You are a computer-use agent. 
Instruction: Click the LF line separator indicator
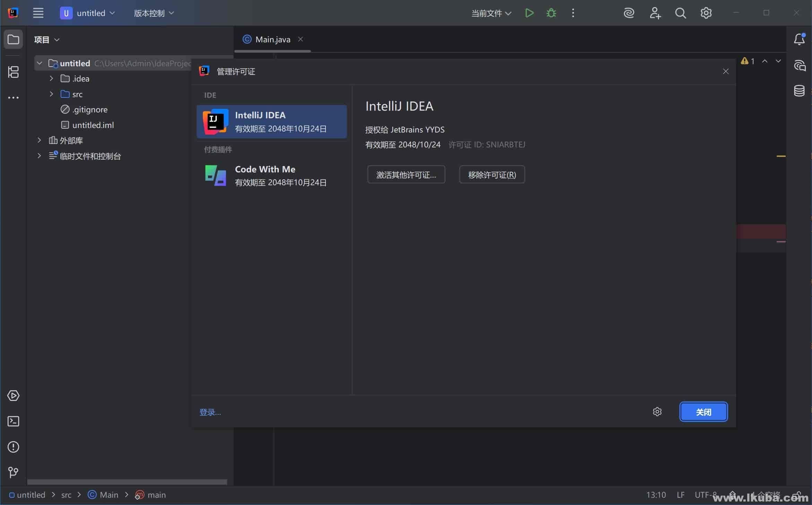coord(681,495)
